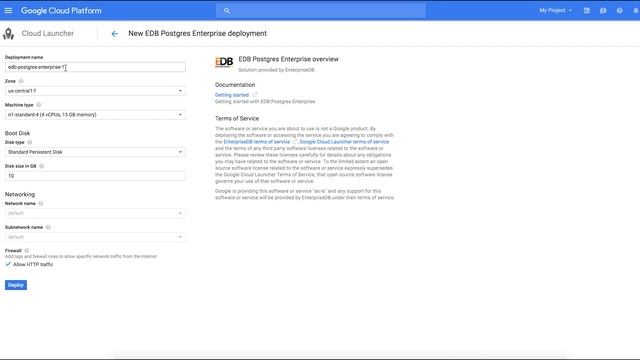The height and width of the screenshot is (360, 640).
Task: Click the Deployment name text field
Action: tap(95, 67)
